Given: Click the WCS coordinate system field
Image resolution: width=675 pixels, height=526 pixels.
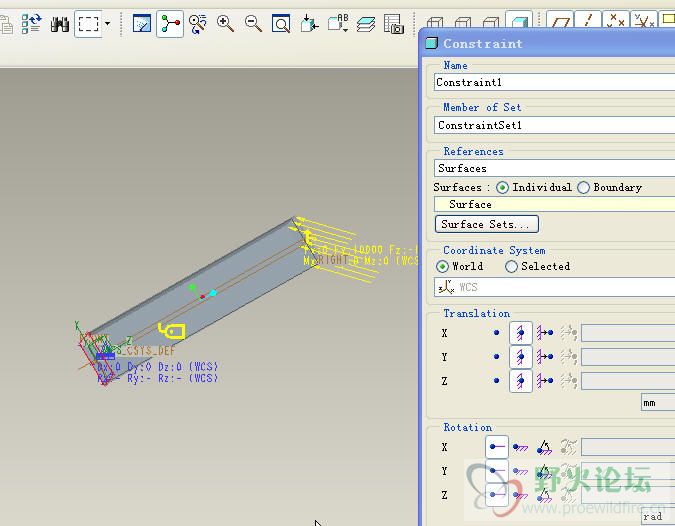Looking at the screenshot, I should tap(554, 287).
